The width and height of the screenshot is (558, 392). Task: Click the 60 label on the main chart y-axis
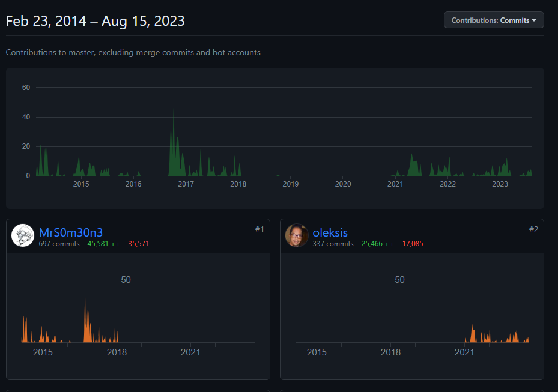(x=26, y=88)
